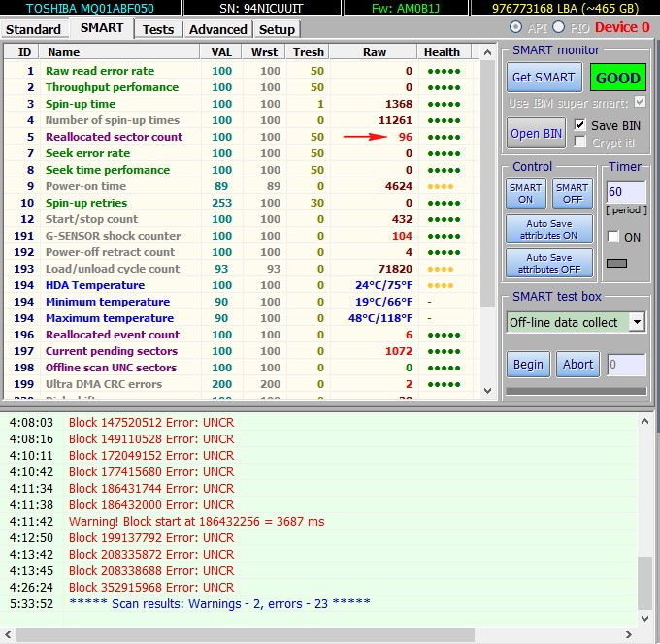The height and width of the screenshot is (644, 660).
Task: Start the SMART test with Begin
Action: coord(528,365)
